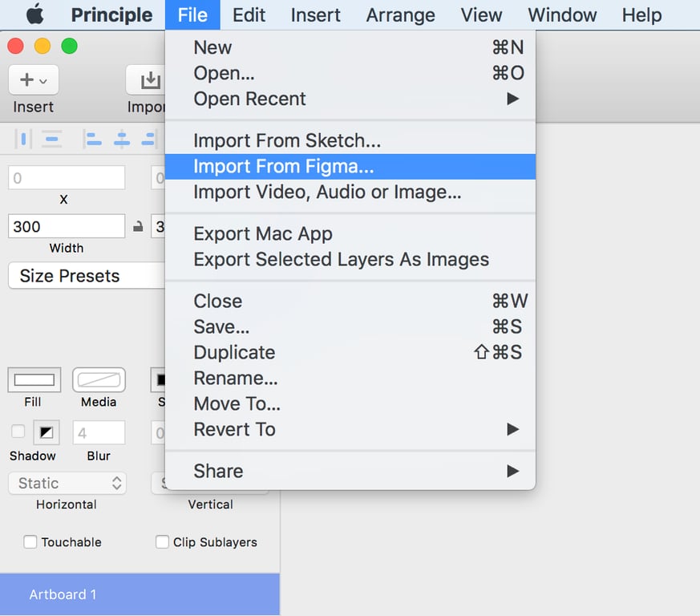Open the Size Presets dropdown
Viewport: 700px width, 616px height.
[87, 276]
